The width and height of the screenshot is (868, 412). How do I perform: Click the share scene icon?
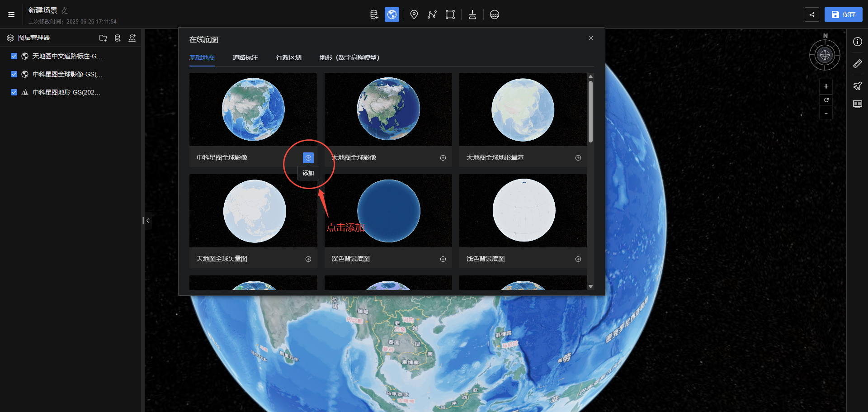click(812, 14)
